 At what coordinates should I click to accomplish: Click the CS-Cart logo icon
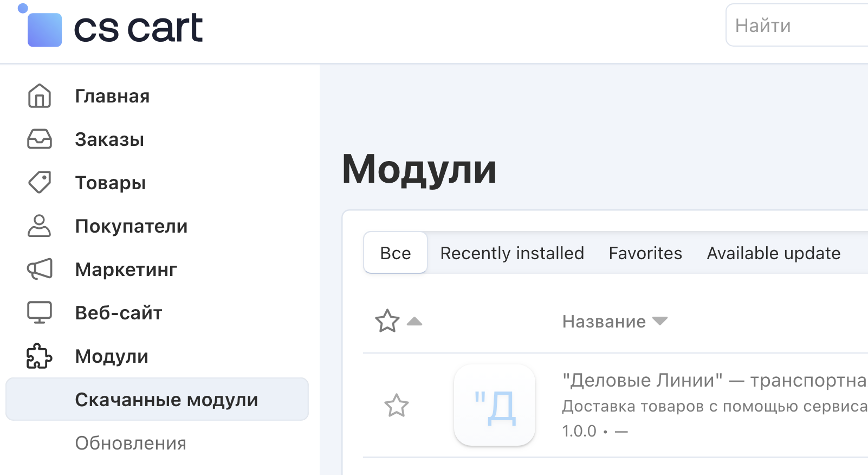pyautogui.click(x=43, y=28)
